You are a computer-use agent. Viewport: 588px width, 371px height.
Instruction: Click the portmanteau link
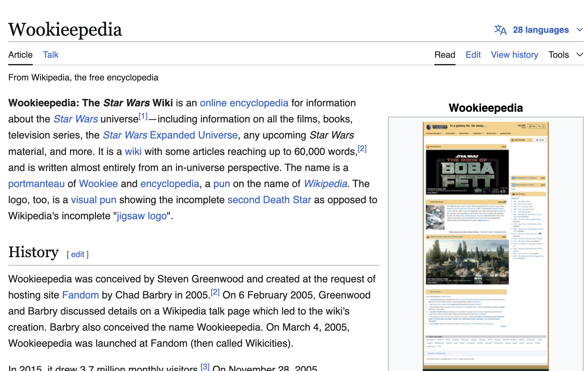pyautogui.click(x=36, y=184)
